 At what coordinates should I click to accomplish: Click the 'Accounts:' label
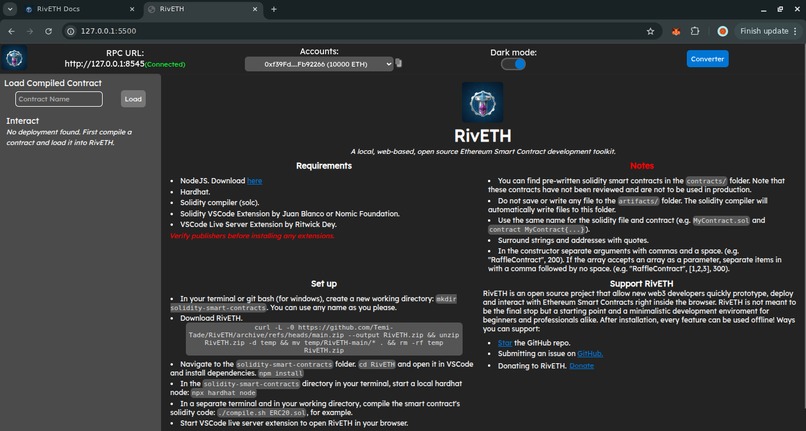pyautogui.click(x=319, y=51)
